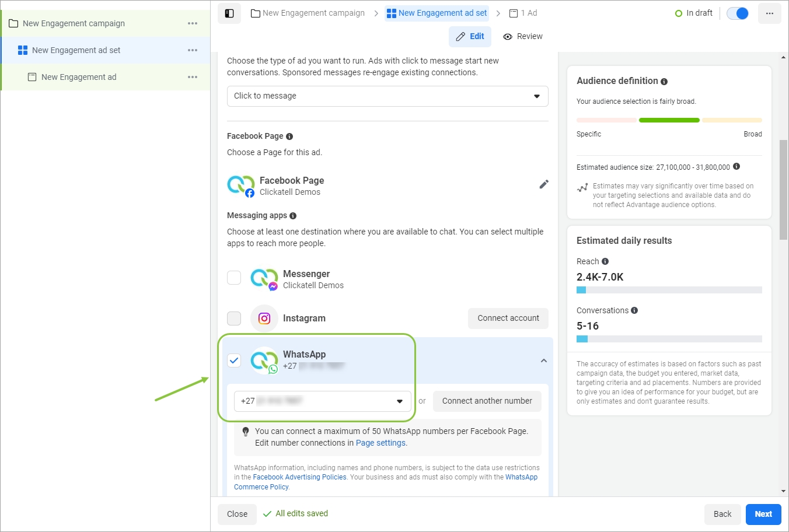The width and height of the screenshot is (789, 532).
Task: Click the info icon beside Messaging apps
Action: [x=293, y=216]
